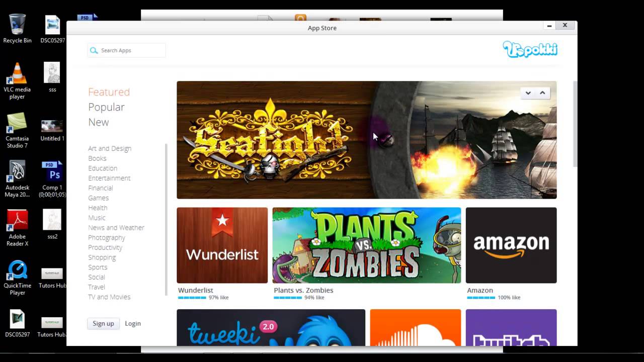Screen dimensions: 644x362
Task: Open the News and Weather category
Action: (x=116, y=228)
